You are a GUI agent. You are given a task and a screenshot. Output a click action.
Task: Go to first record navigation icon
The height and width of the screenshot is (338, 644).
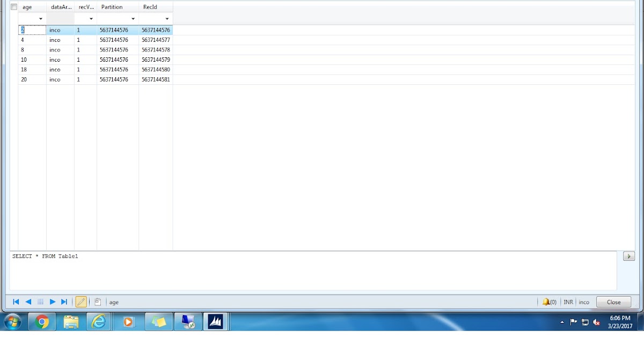[x=16, y=302]
